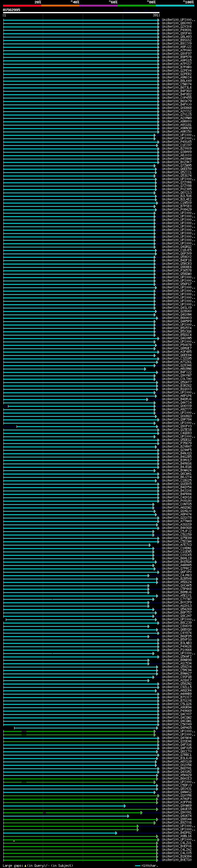197x868 pixels.
Task: Click the UniRef100_A3F4R5 entry
Action: click(x=177, y=352)
